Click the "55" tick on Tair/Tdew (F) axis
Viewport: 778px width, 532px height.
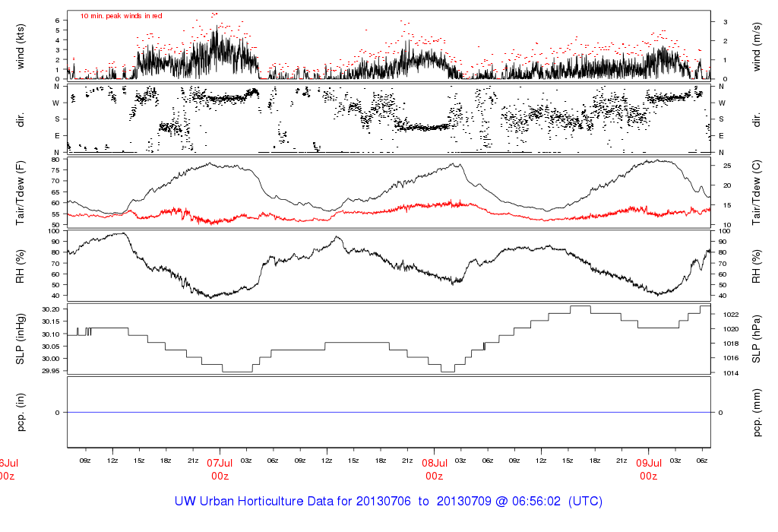[x=55, y=214]
